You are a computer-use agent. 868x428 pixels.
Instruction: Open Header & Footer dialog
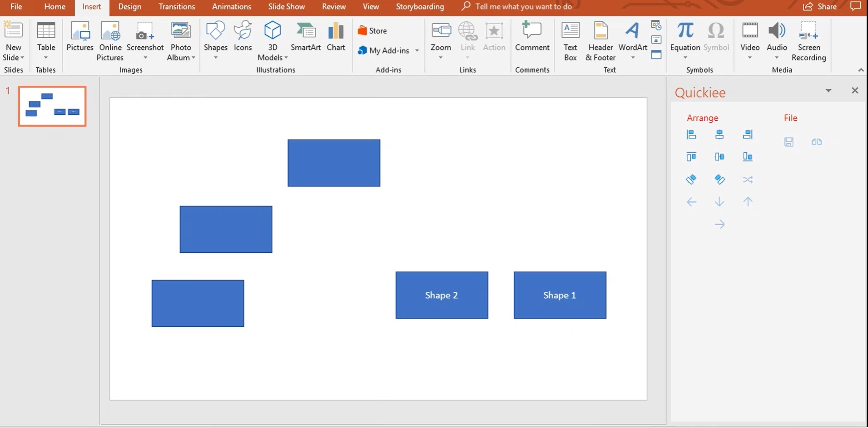(600, 41)
